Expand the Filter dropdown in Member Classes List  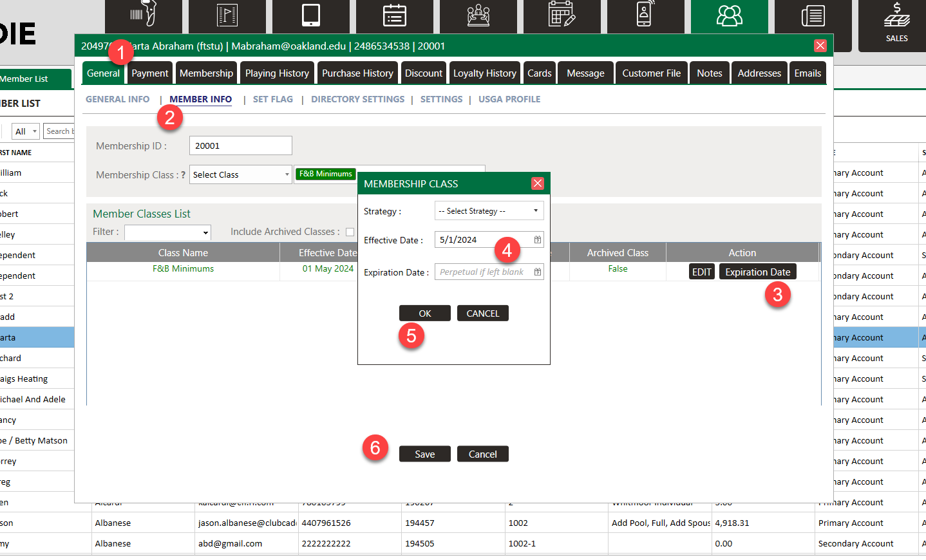[x=167, y=232]
